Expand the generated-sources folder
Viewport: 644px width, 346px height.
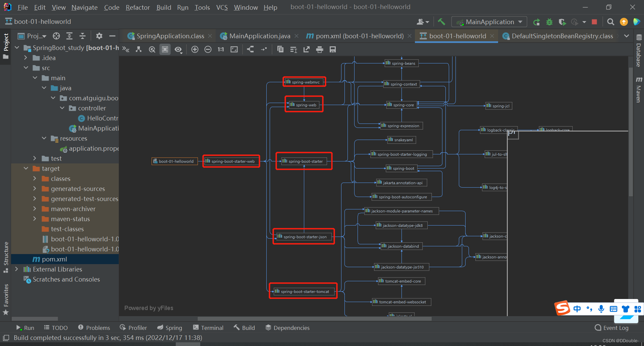tap(35, 189)
